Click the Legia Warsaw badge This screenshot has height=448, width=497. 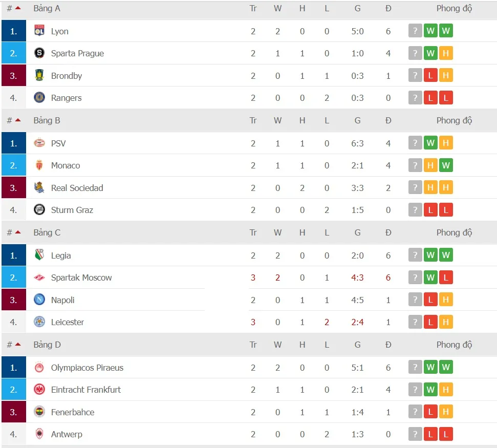click(x=38, y=255)
